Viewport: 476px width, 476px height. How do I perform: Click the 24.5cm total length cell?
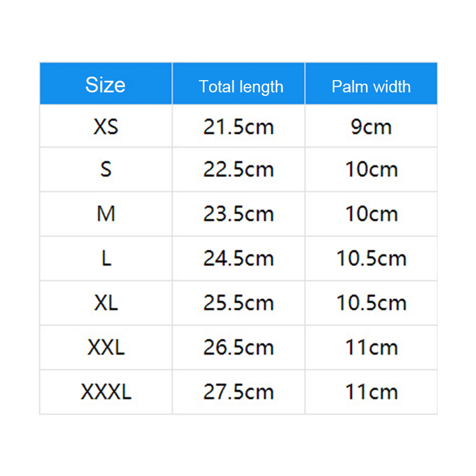click(238, 258)
